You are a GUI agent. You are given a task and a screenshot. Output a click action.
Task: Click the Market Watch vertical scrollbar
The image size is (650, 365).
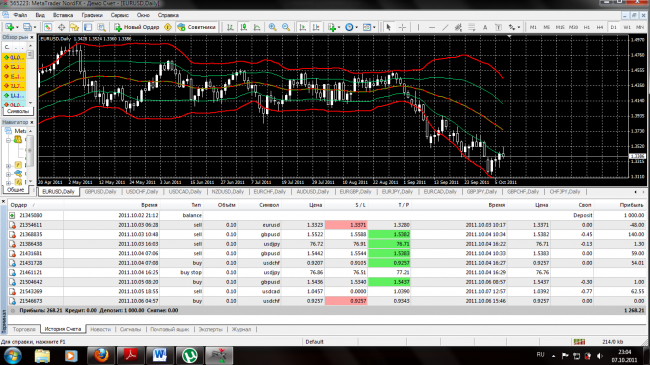point(30,74)
